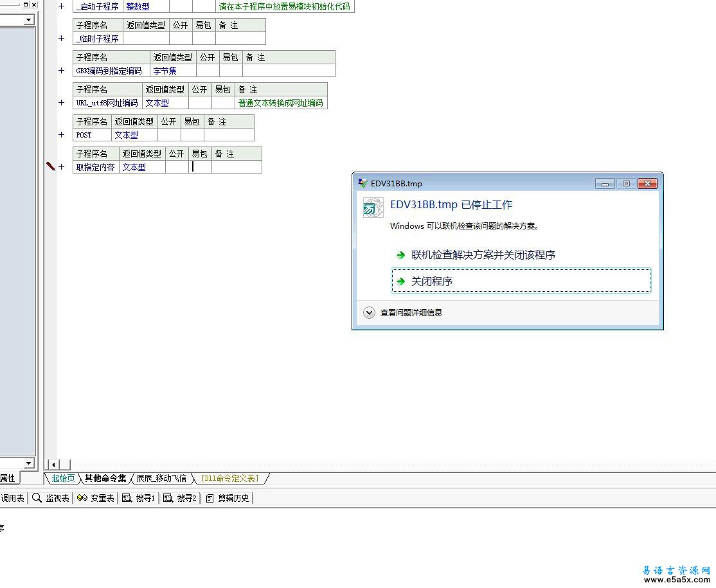Select the POST subroutine name cell
Screen dimensions: 716x588
coord(93,135)
